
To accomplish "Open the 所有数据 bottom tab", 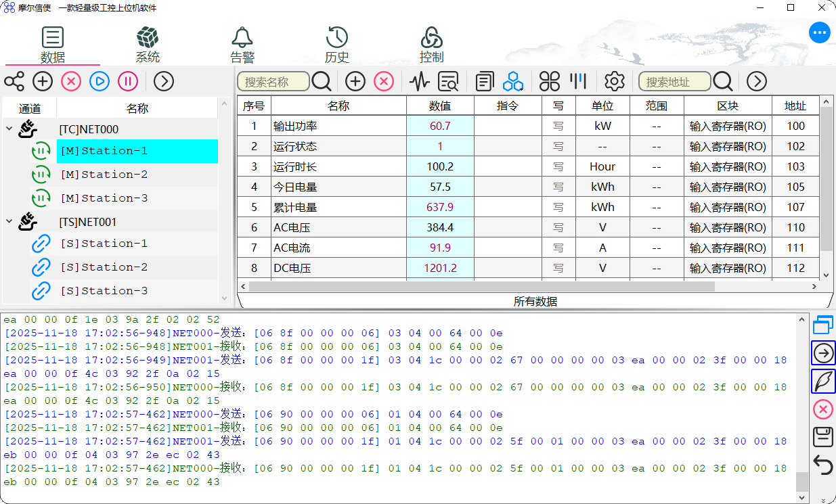I will pos(535,301).
